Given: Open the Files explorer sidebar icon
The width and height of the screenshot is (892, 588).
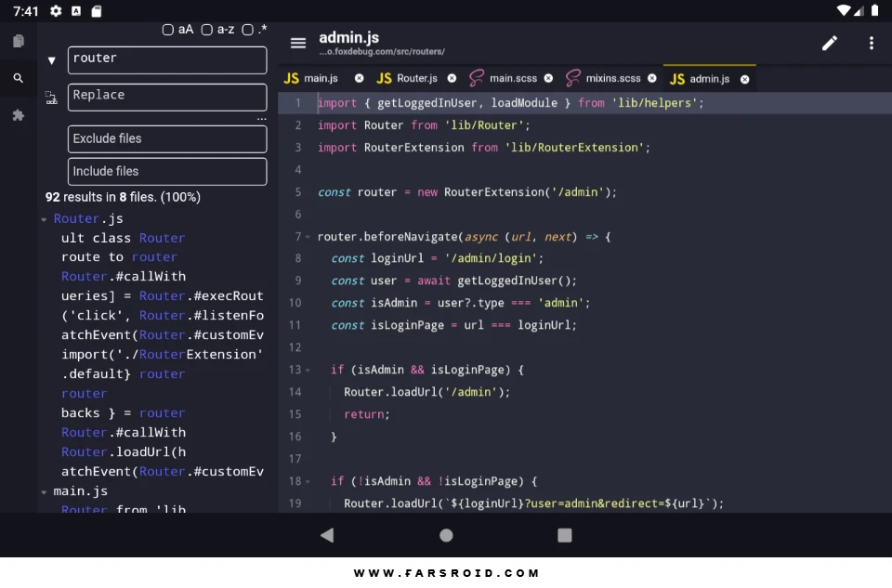Looking at the screenshot, I should [19, 41].
